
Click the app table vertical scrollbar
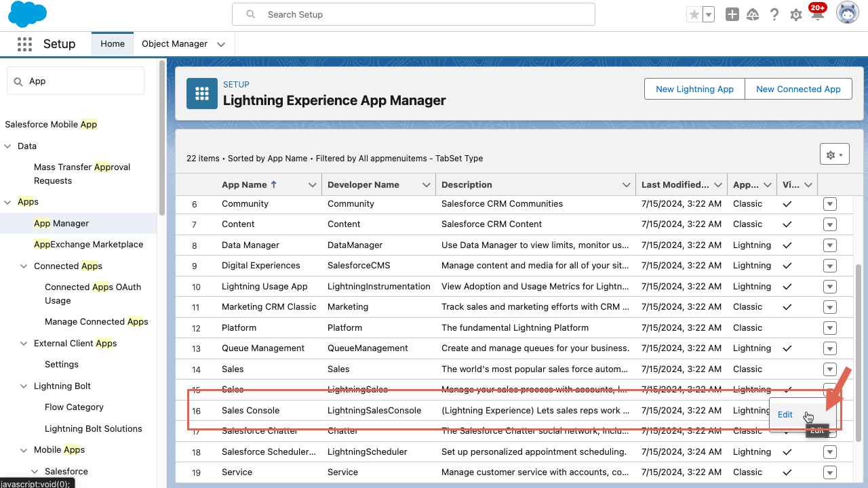[859, 352]
